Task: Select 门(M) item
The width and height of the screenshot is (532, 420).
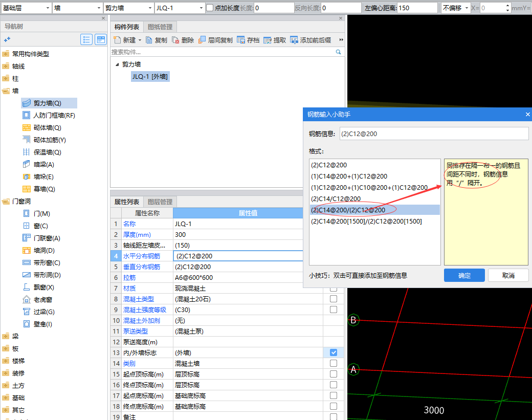Action: [x=36, y=214]
